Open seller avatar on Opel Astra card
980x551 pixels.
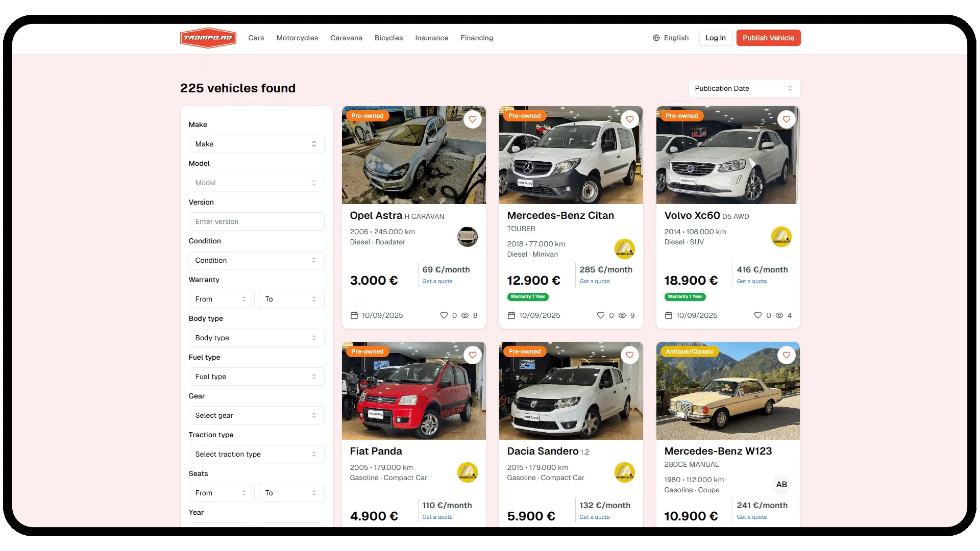point(468,237)
